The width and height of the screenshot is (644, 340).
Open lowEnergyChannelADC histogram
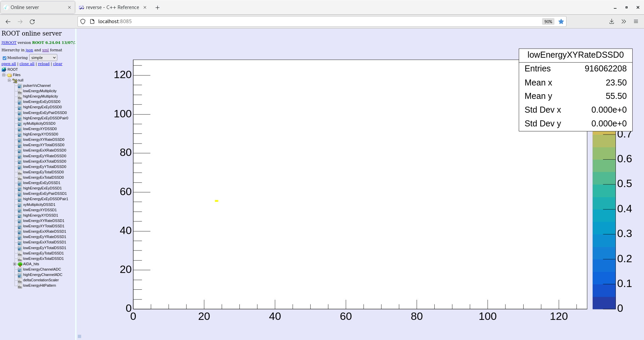coord(42,270)
